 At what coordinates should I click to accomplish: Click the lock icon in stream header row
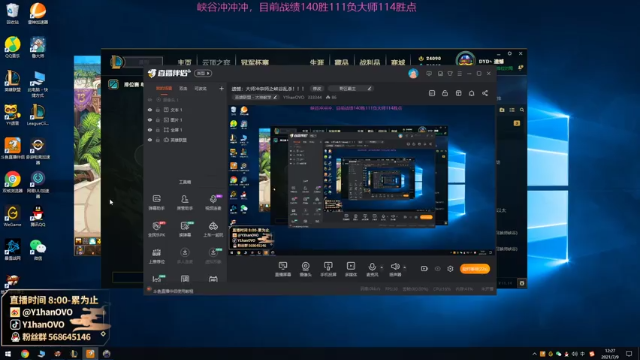point(445,93)
